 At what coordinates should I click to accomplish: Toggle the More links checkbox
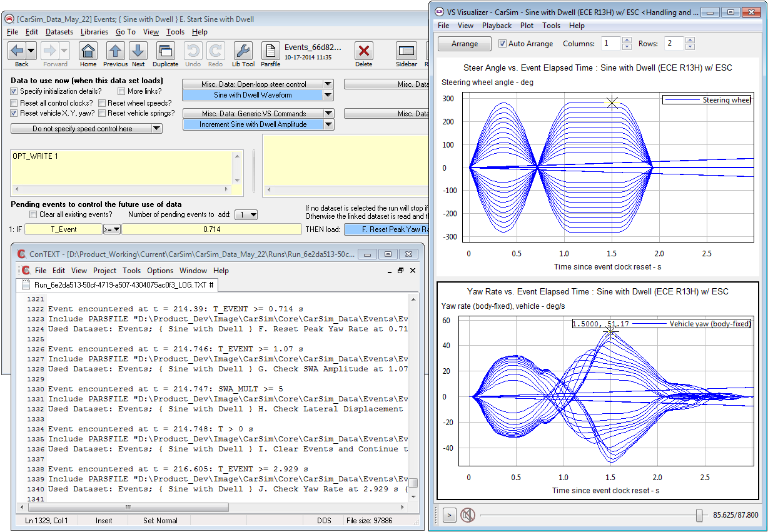[121, 91]
